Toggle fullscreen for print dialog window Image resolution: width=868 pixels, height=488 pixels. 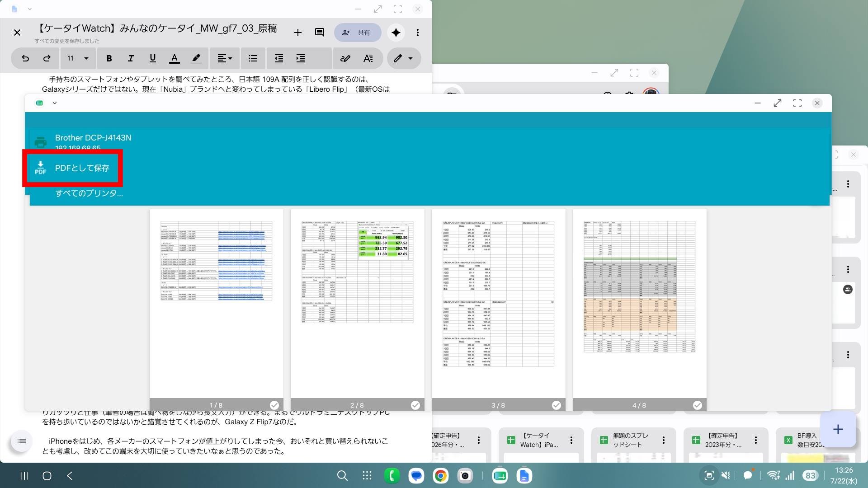[797, 103]
